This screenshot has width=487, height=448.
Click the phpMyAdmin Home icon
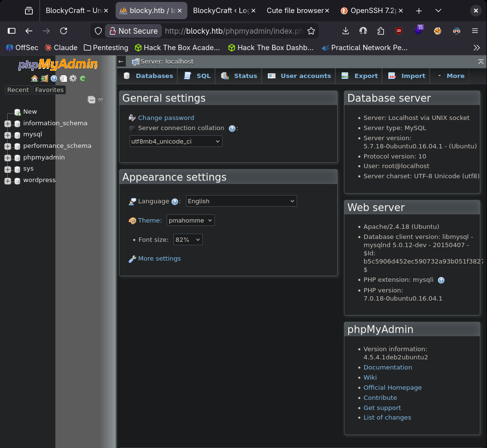34,79
